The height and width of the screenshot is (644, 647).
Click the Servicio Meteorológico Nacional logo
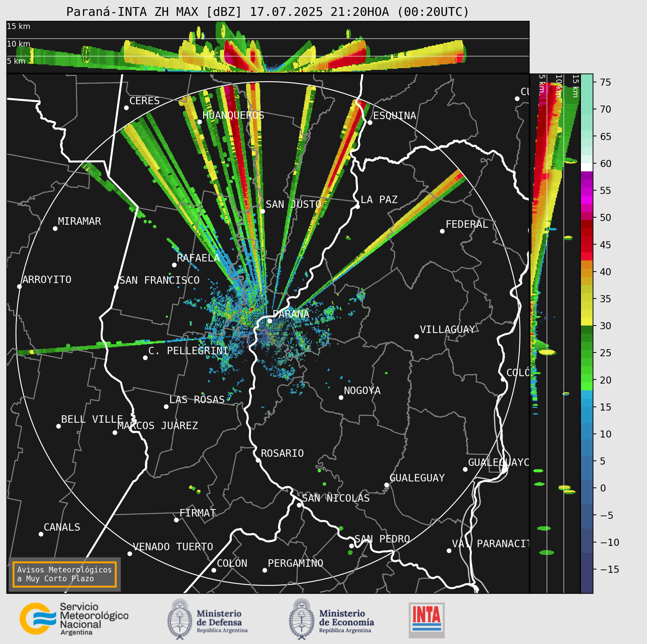click(x=74, y=619)
